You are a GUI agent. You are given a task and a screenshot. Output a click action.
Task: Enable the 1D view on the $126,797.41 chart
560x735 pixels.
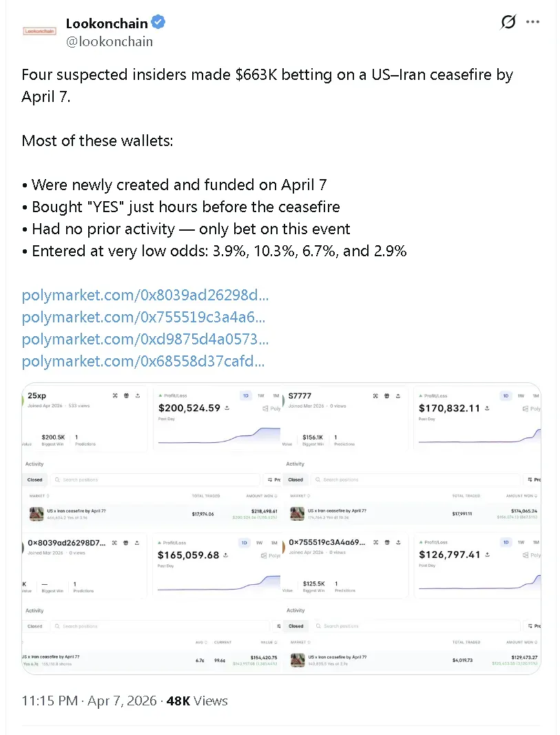coord(506,543)
